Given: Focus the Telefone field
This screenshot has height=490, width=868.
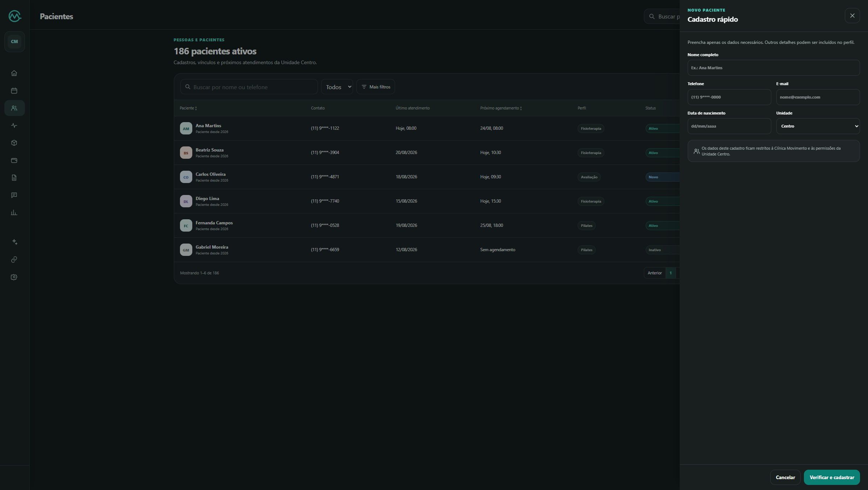Looking at the screenshot, I should click(x=729, y=97).
